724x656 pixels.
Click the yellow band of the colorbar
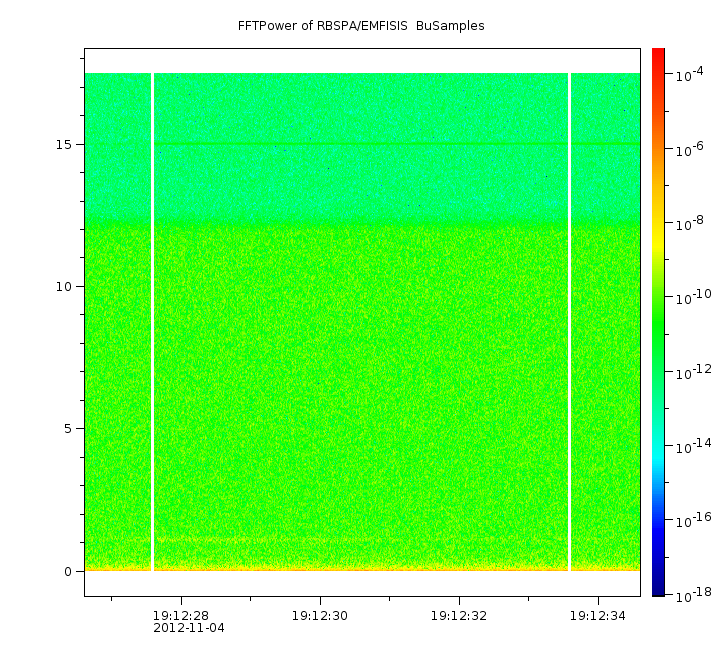tap(658, 225)
